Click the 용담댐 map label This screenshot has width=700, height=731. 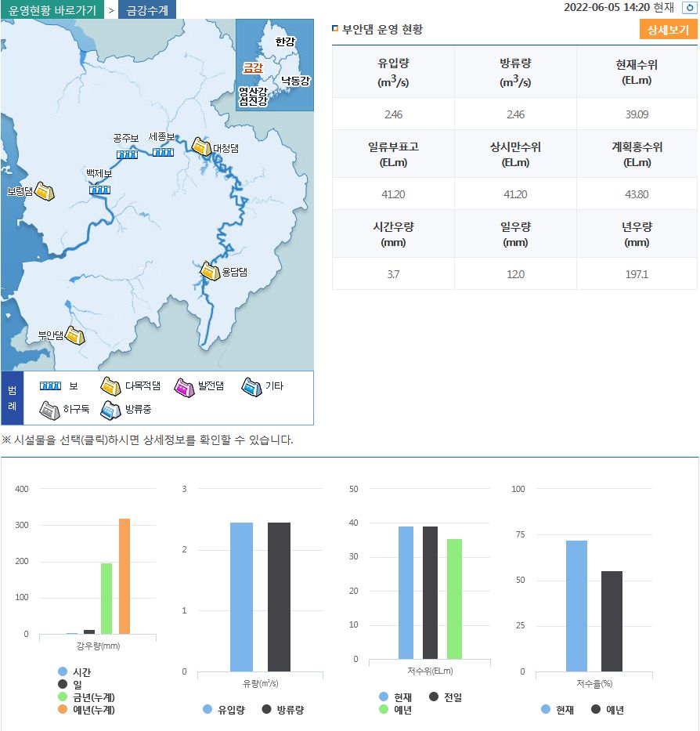point(234,272)
